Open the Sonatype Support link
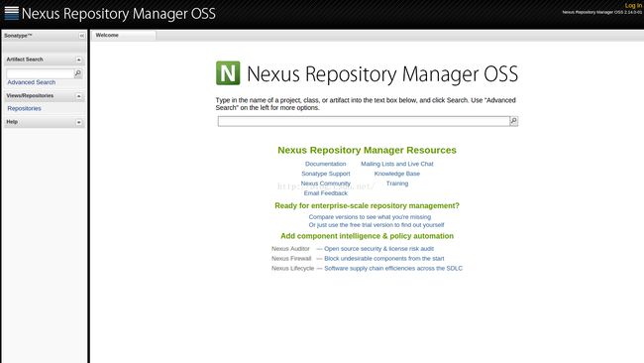The image size is (644, 363). click(326, 174)
